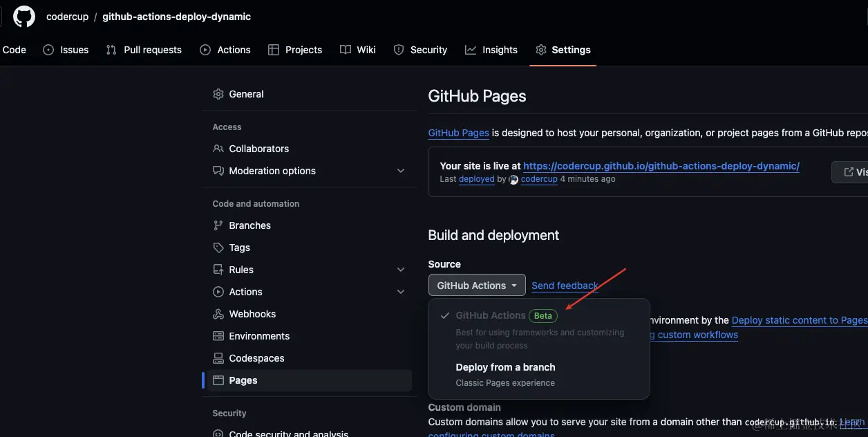
Task: Switch to the Code tab
Action: tap(14, 50)
